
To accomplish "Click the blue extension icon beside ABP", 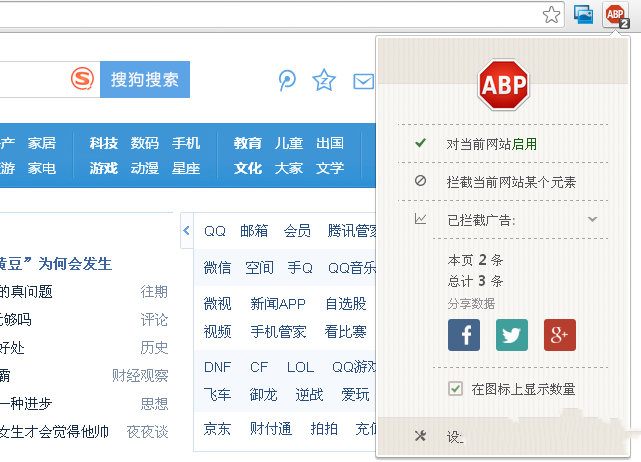I will click(584, 15).
